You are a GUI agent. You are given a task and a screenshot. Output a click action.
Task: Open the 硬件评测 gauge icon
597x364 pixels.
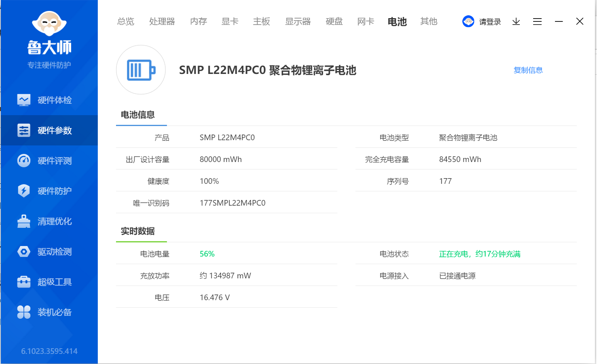pos(24,160)
